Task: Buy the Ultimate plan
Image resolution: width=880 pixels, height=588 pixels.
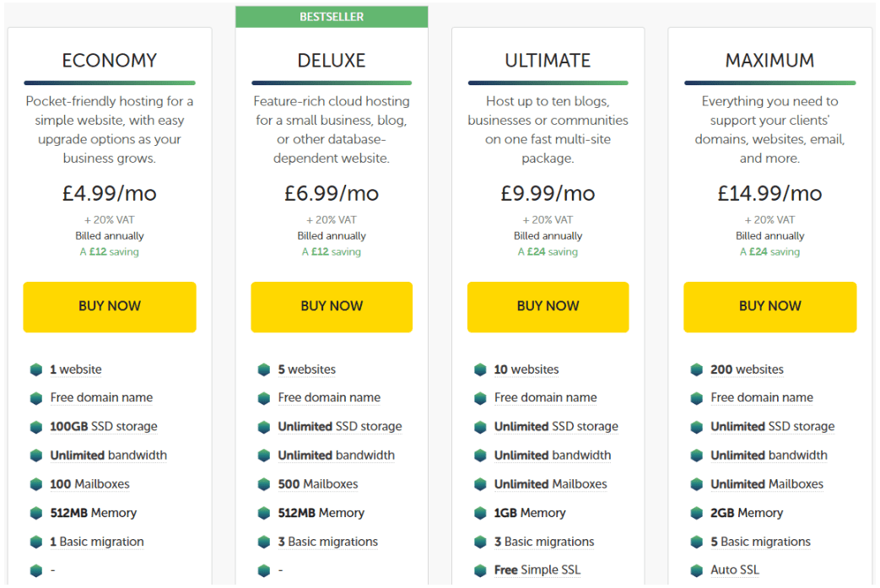Action: [548, 307]
